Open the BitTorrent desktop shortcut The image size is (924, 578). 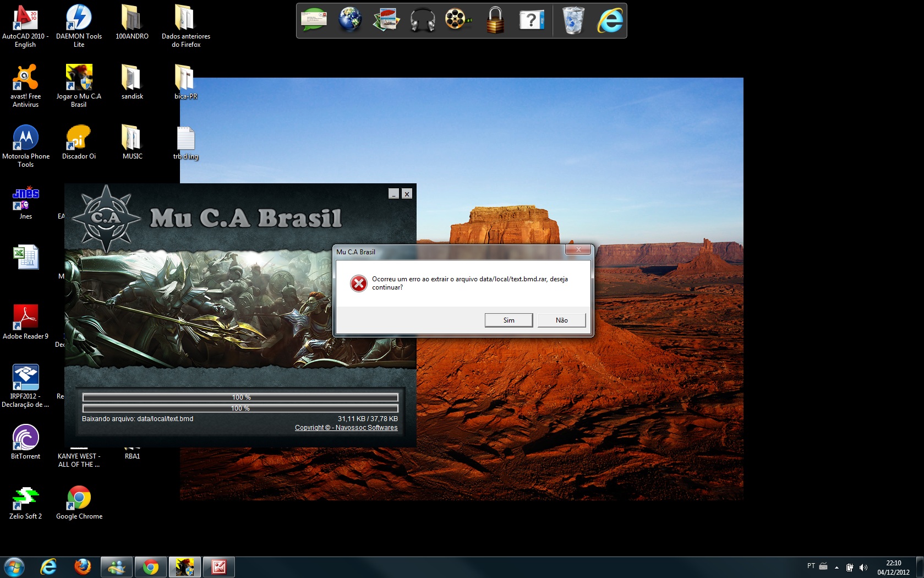click(25, 438)
